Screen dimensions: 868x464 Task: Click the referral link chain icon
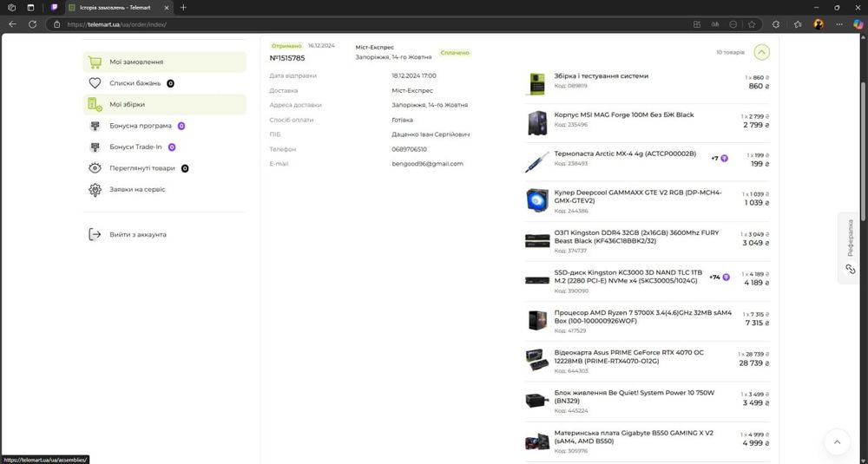[x=851, y=270]
